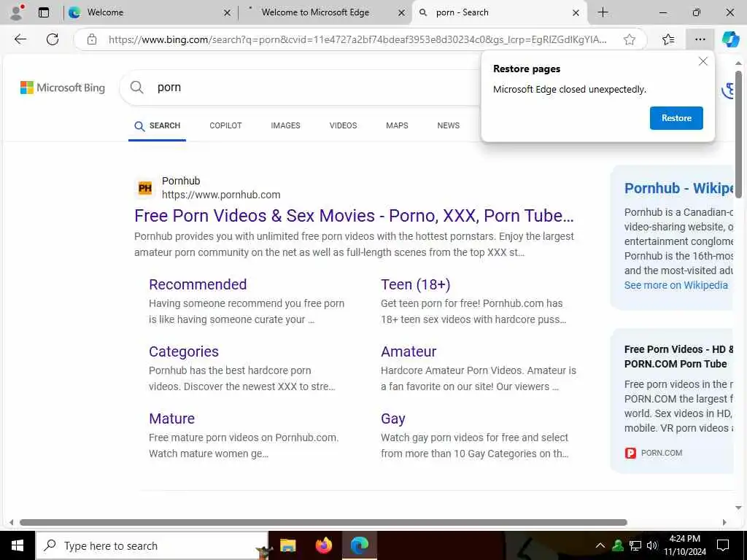The height and width of the screenshot is (560, 747).
Task: Click the PH favicon of first result
Action: coord(145,188)
